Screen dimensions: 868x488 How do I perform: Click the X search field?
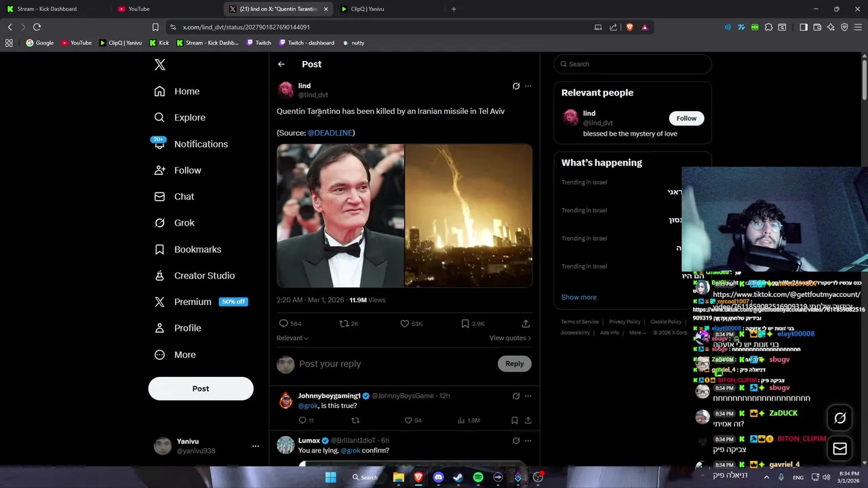click(633, 64)
